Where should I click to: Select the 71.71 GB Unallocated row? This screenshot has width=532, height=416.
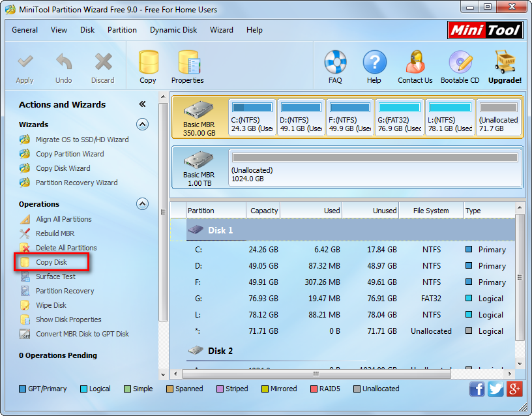coord(343,331)
